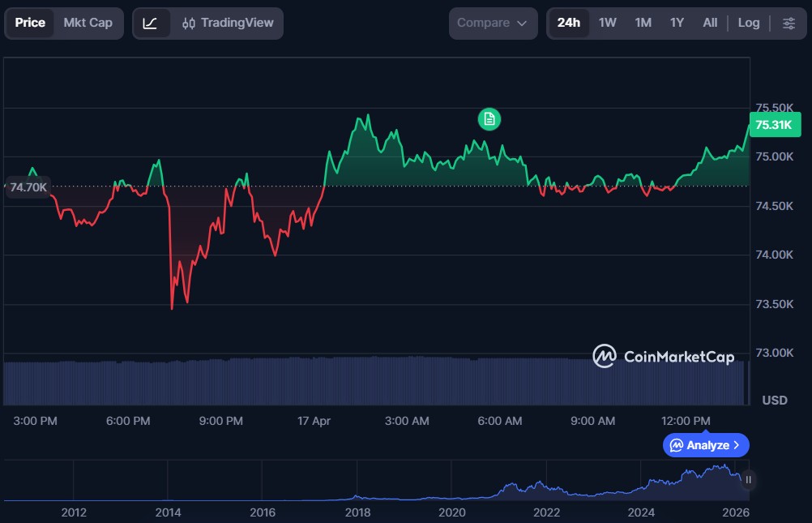Open the chart settings sliders icon
This screenshot has height=523, width=812.
coord(788,23)
